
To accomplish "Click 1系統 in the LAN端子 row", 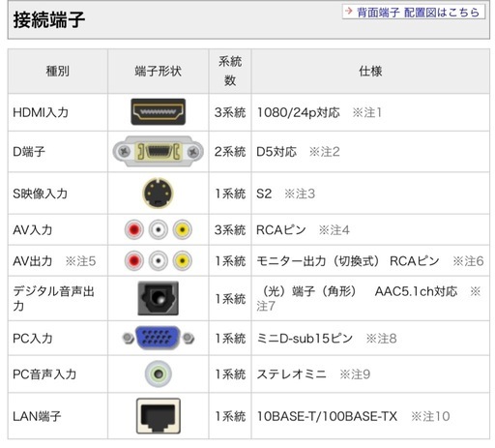I will tap(230, 416).
